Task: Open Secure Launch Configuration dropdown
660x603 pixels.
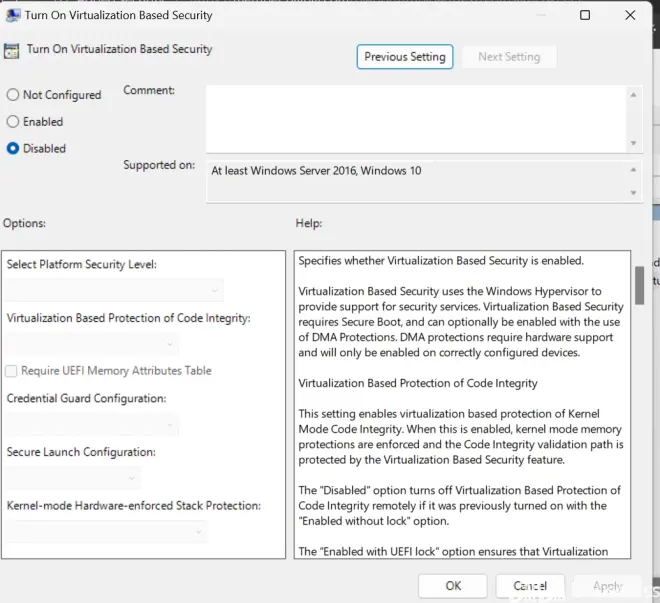Action: pyautogui.click(x=74, y=478)
